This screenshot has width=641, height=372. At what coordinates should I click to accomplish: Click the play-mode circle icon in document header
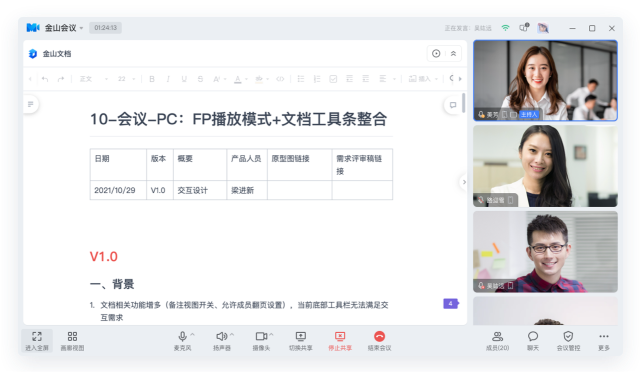click(x=436, y=54)
